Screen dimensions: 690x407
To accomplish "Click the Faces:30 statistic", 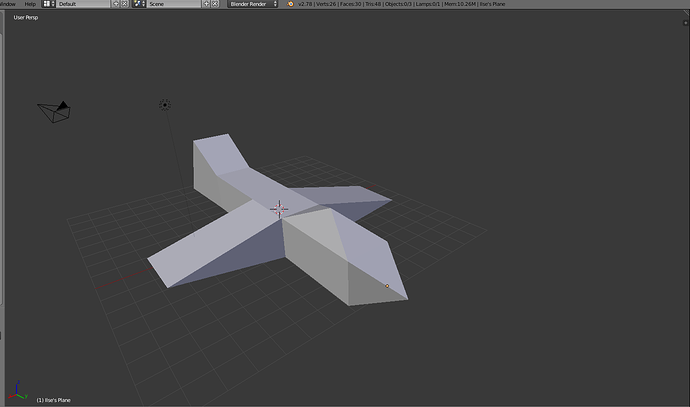I will pos(351,4).
